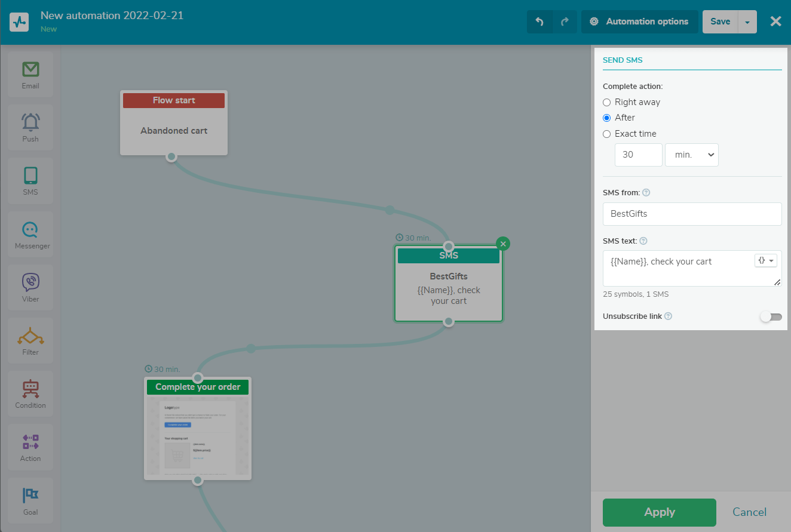Select the Condition block
Screen dimensions: 791x532
coord(30,394)
